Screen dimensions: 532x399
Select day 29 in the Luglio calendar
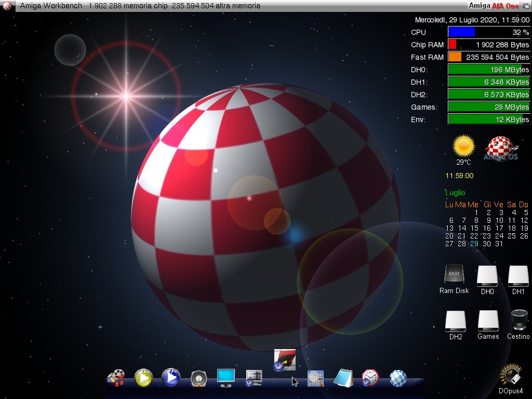(474, 244)
